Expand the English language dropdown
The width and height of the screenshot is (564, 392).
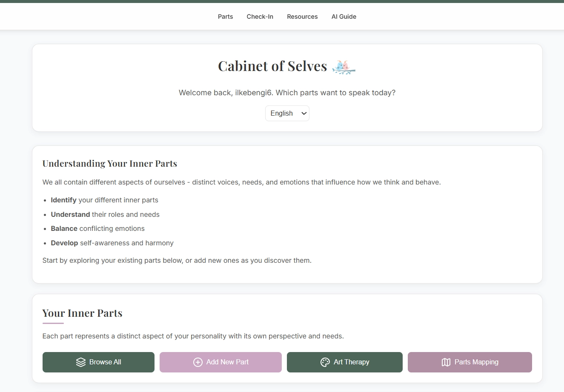click(287, 114)
